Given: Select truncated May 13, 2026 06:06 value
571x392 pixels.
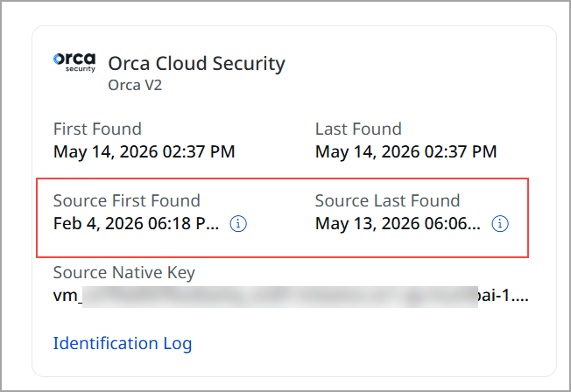Looking at the screenshot, I should click(x=398, y=223).
